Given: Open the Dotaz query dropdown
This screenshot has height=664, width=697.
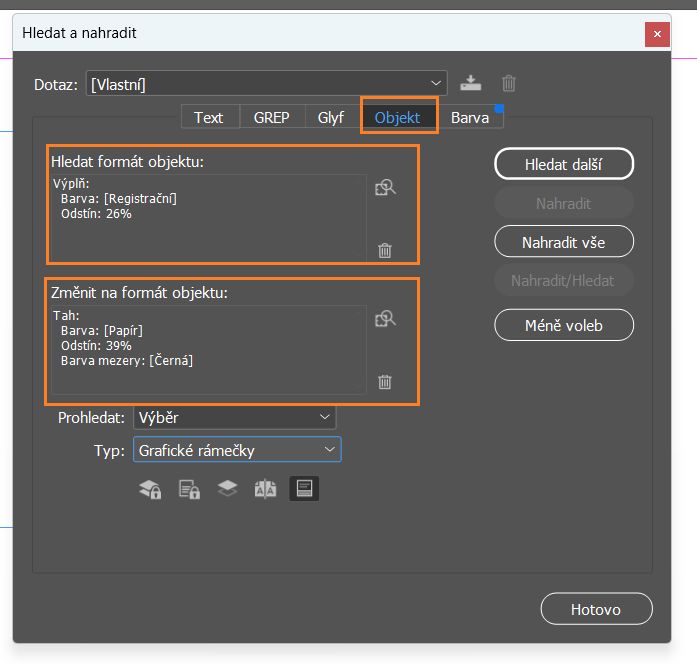Looking at the screenshot, I should coord(267,83).
